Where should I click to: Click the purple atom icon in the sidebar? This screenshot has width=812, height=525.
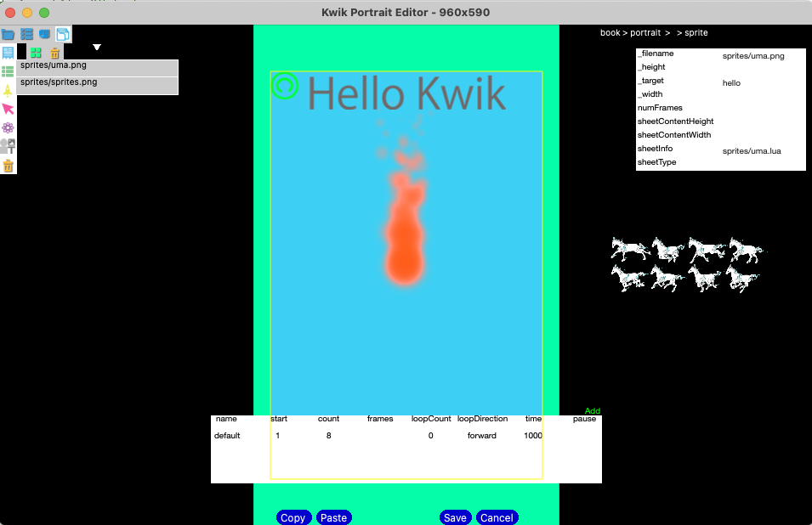tap(8, 127)
